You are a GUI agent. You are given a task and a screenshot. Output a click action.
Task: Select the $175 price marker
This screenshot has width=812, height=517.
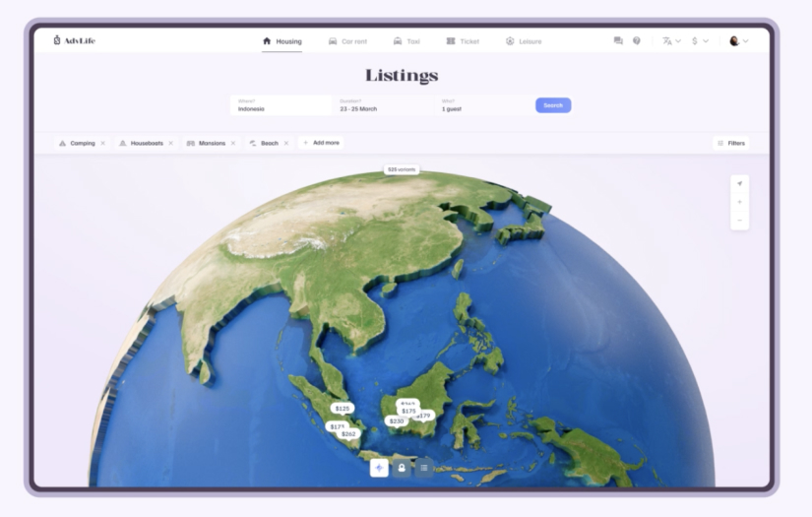[x=408, y=412]
